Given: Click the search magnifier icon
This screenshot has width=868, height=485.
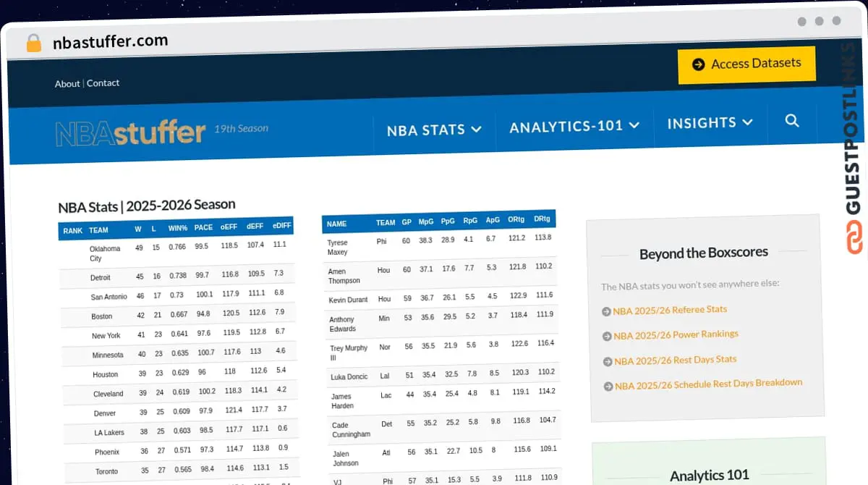Looking at the screenshot, I should (792, 121).
